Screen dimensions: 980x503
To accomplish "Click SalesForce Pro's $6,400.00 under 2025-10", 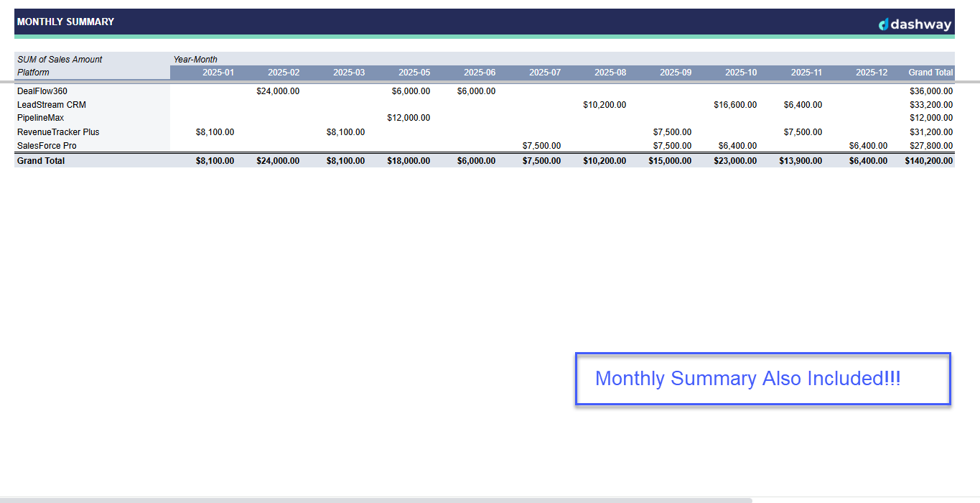I will click(737, 146).
